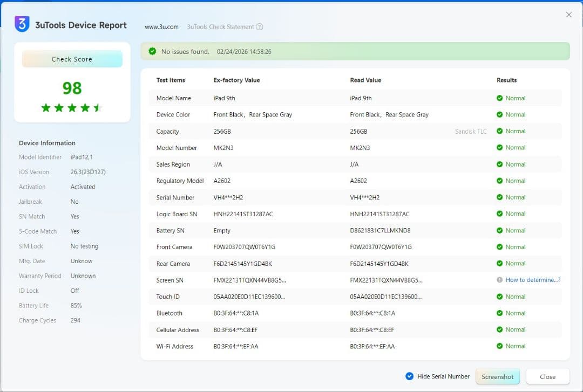Image resolution: width=583 pixels, height=392 pixels.
Task: Click the read Device Color value
Action: click(389, 114)
